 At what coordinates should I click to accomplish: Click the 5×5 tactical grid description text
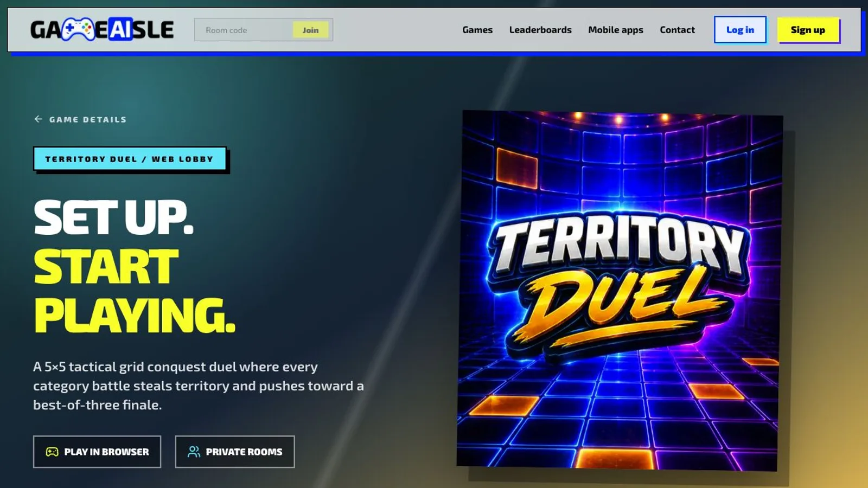click(199, 386)
